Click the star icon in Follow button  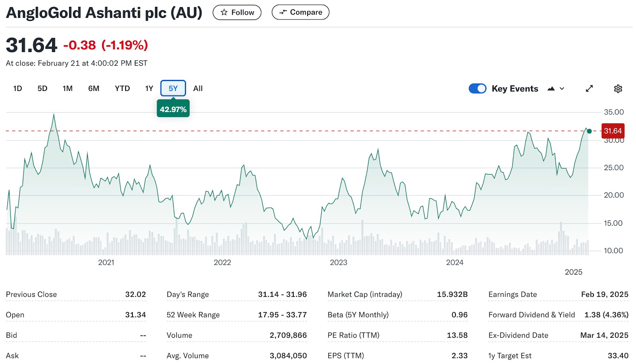pos(224,12)
